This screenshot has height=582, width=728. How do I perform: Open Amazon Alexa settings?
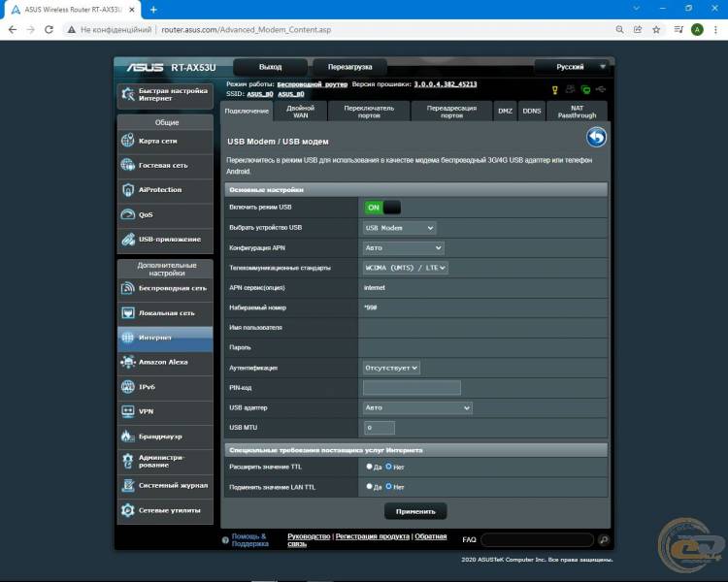pos(165,362)
